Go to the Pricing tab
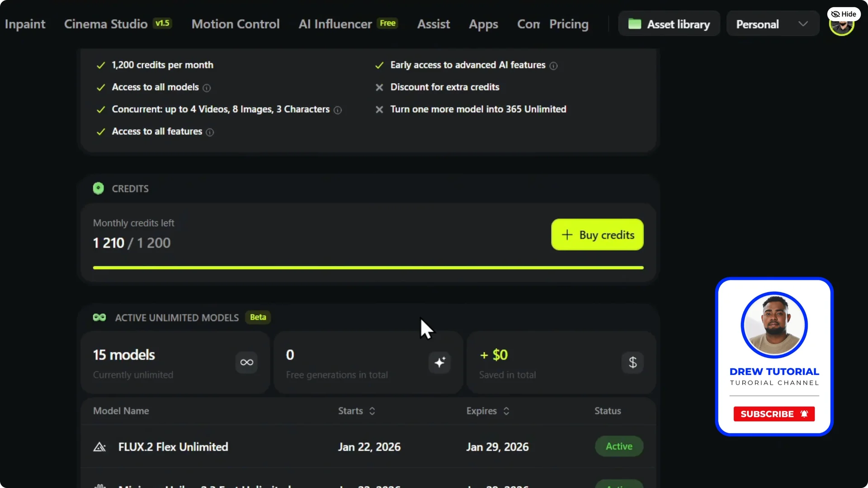The width and height of the screenshot is (868, 488). [569, 24]
